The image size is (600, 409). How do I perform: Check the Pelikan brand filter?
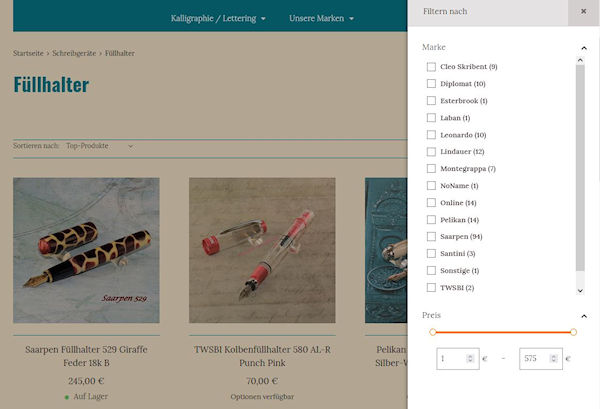(x=431, y=220)
